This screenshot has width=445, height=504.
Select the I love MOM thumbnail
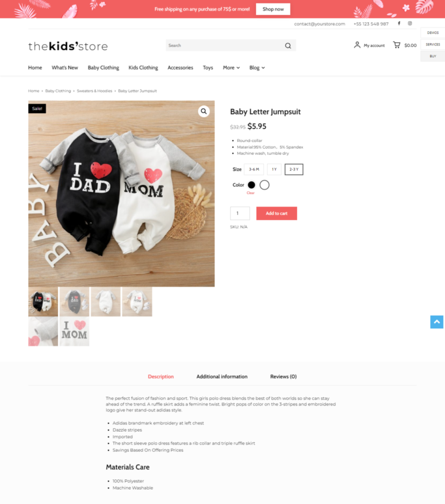[x=74, y=331]
